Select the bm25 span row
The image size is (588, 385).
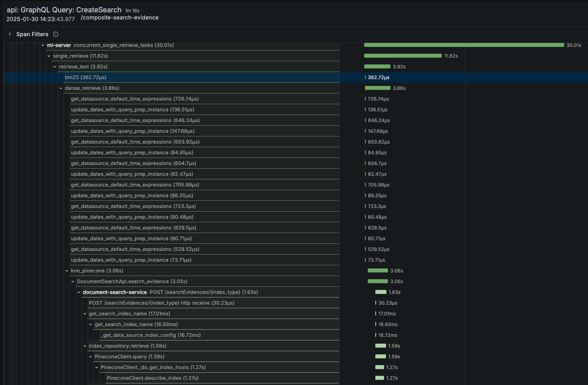[85, 78]
